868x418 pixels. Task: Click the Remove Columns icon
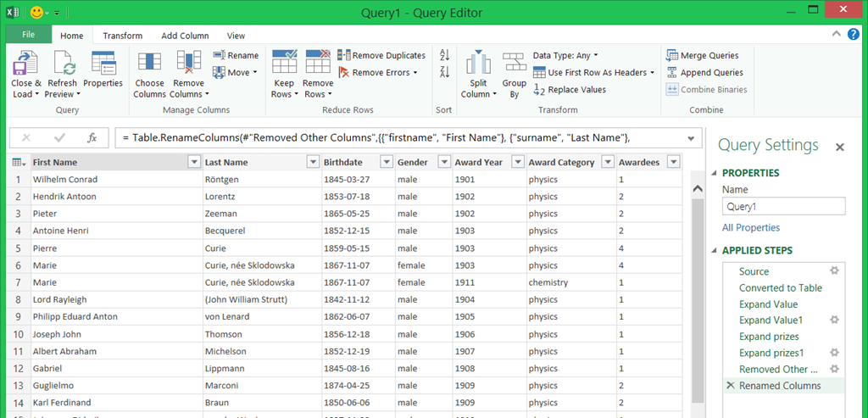[188, 64]
